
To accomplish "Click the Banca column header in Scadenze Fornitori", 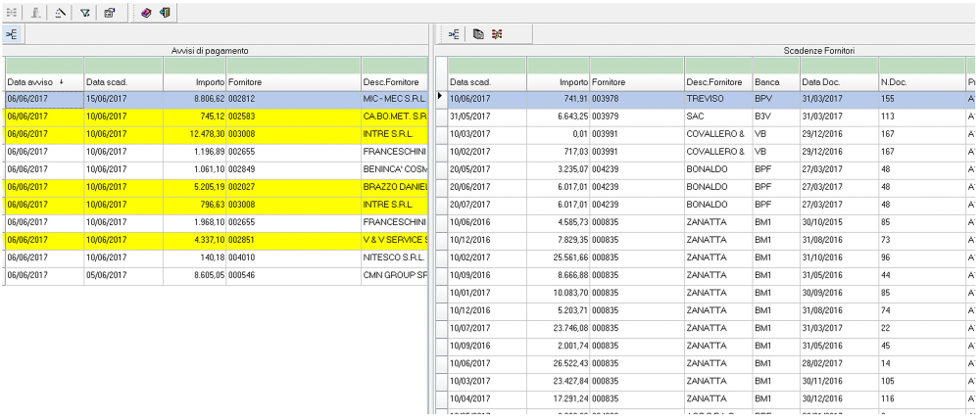I will 774,82.
